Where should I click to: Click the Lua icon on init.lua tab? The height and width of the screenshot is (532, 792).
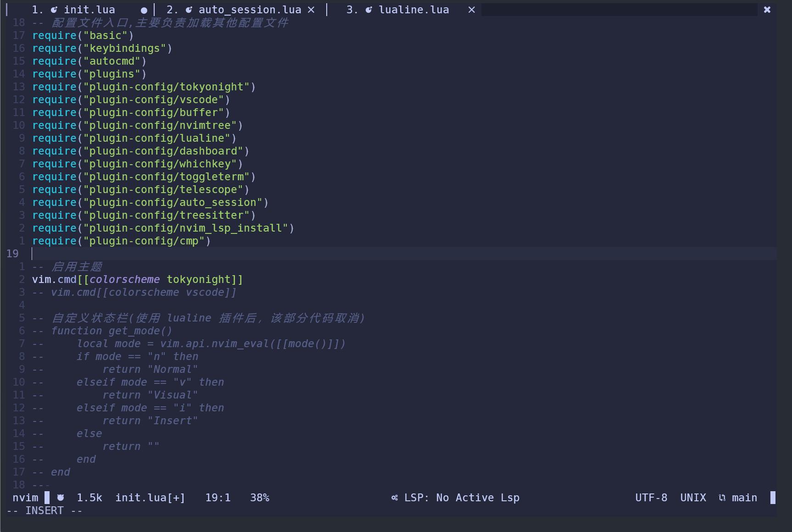point(54,10)
